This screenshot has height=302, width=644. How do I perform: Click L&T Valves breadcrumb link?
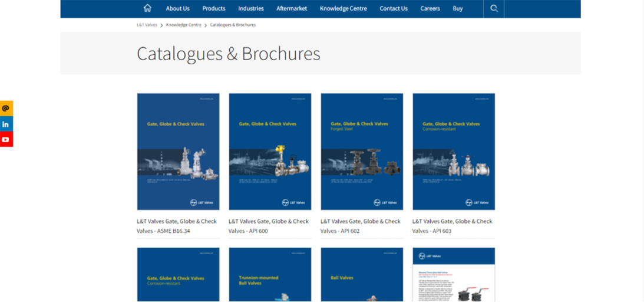coord(147,25)
